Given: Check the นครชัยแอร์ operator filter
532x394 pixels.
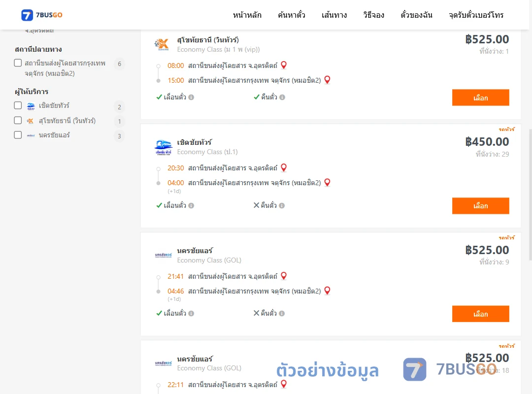Looking at the screenshot, I should pyautogui.click(x=18, y=135).
